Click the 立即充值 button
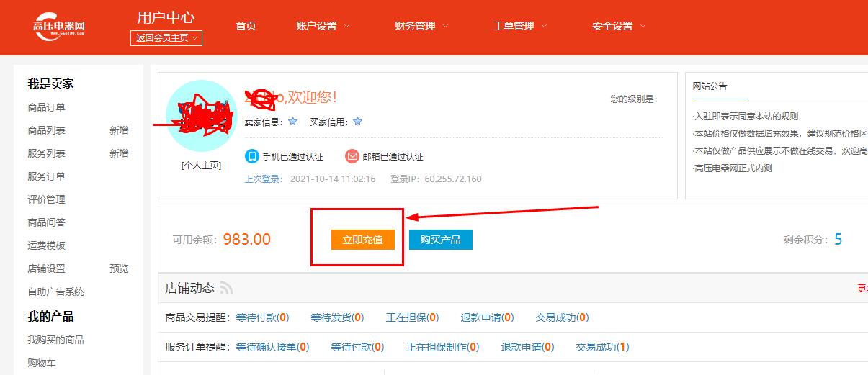The height and width of the screenshot is (375, 868). pos(363,240)
